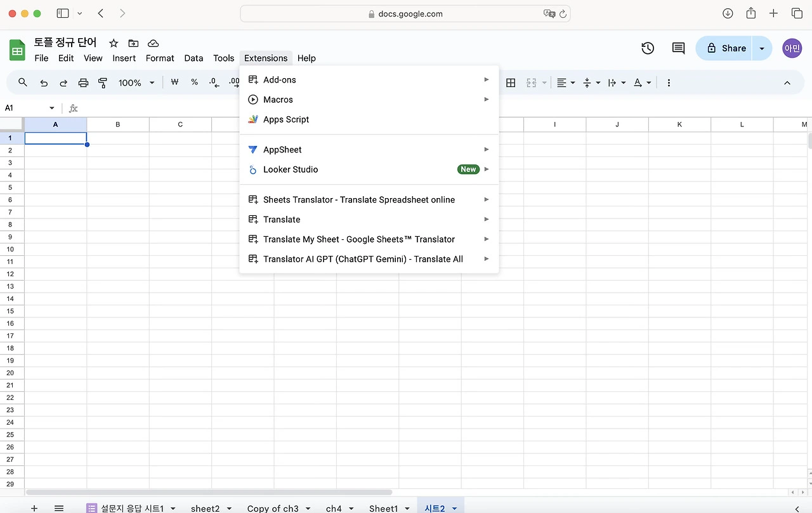Open the Name box A1 dropdown
Image resolution: width=812 pixels, height=513 pixels.
52,108
